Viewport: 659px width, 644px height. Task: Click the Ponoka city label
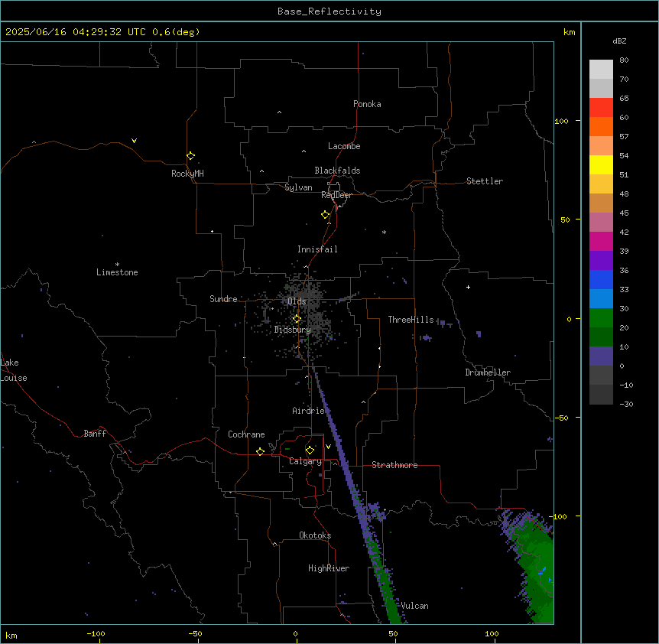click(367, 104)
